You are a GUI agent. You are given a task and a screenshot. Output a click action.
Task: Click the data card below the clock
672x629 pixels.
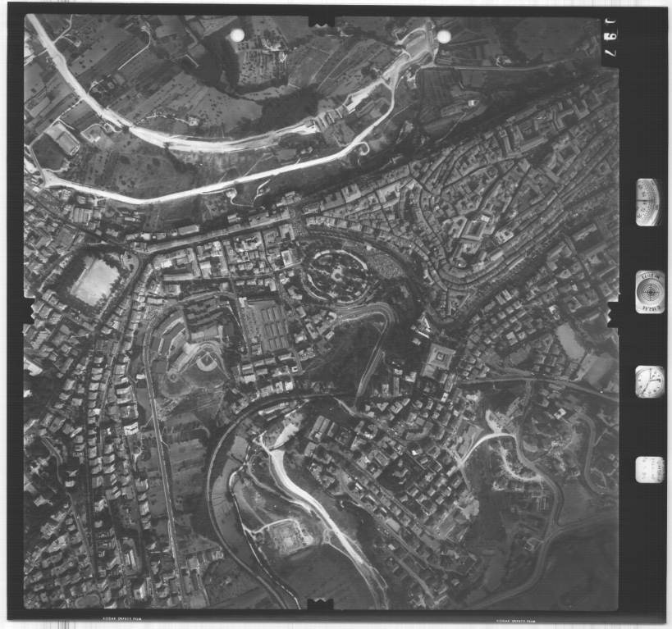[649, 469]
